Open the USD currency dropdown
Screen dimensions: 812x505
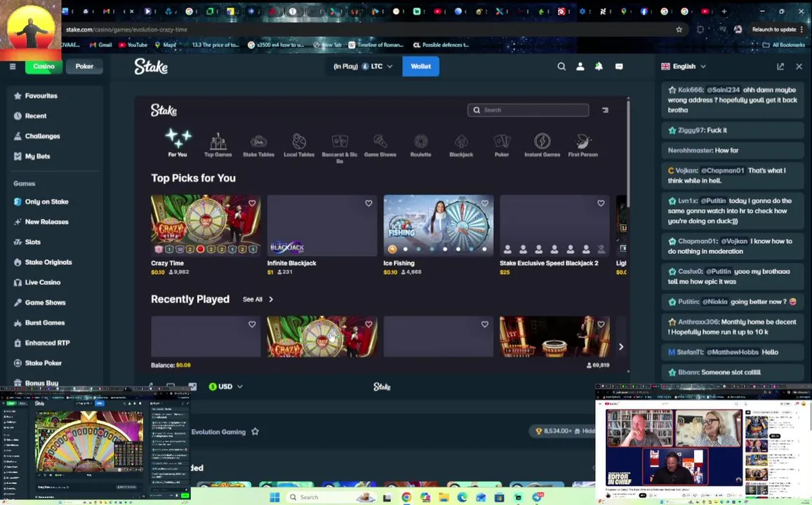[226, 386]
